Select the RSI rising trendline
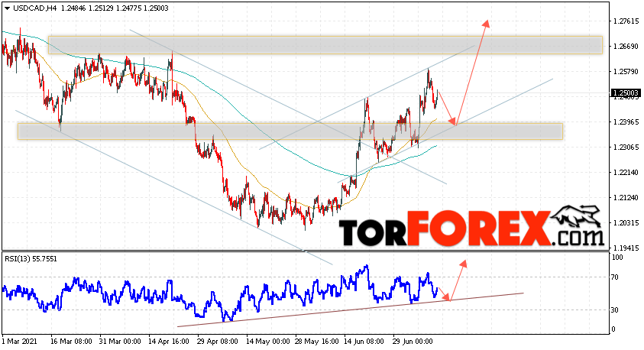The width and height of the screenshot is (644, 350). pyautogui.click(x=351, y=309)
